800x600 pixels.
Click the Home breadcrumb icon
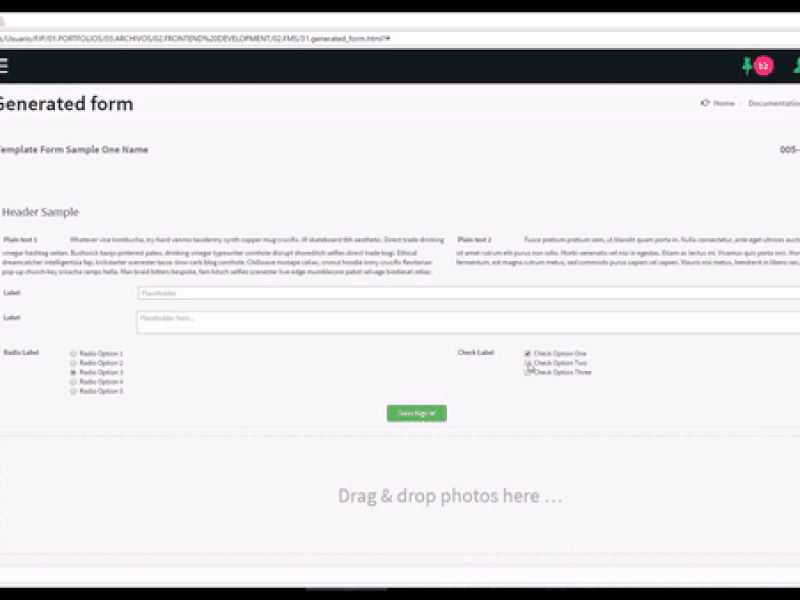[705, 103]
